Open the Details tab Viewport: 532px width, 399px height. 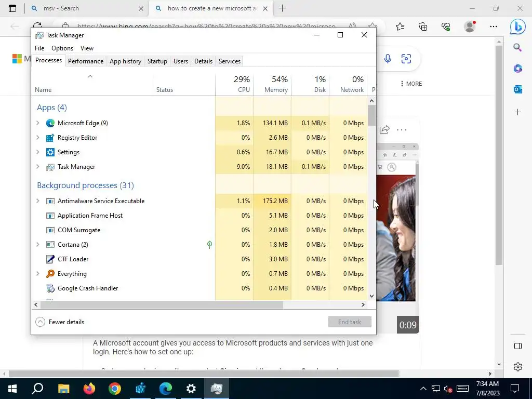203,61
